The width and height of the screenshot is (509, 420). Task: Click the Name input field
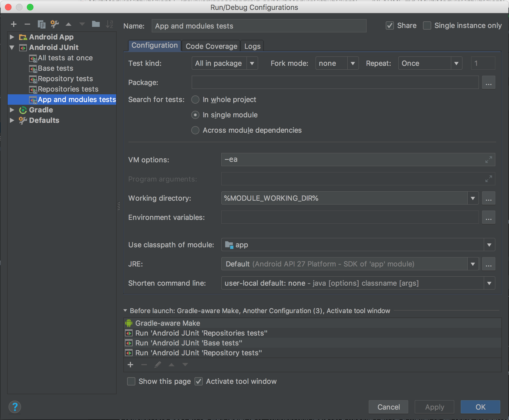pos(259,26)
